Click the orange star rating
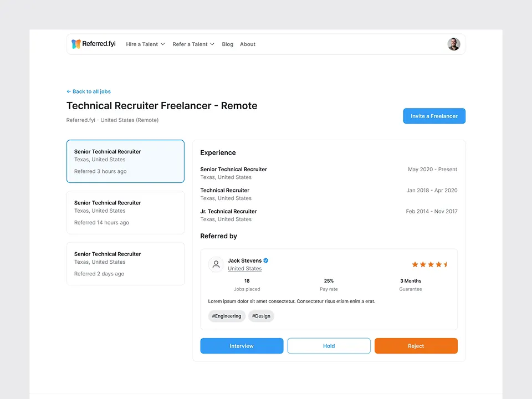 [430, 264]
